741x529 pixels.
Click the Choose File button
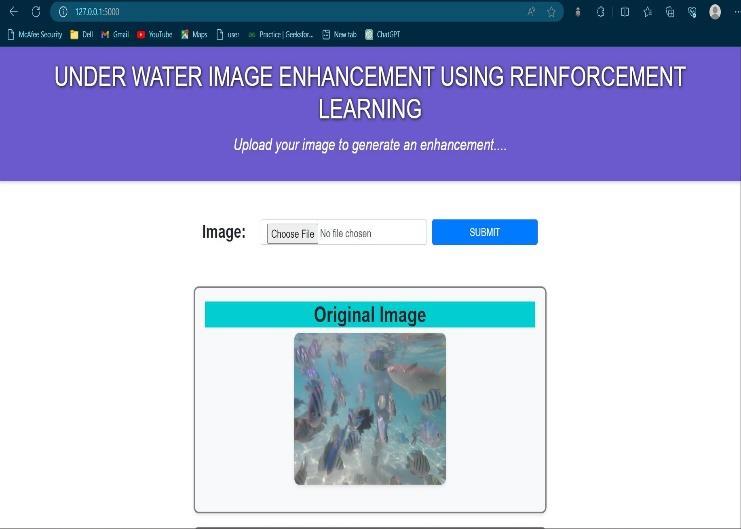pyautogui.click(x=293, y=234)
